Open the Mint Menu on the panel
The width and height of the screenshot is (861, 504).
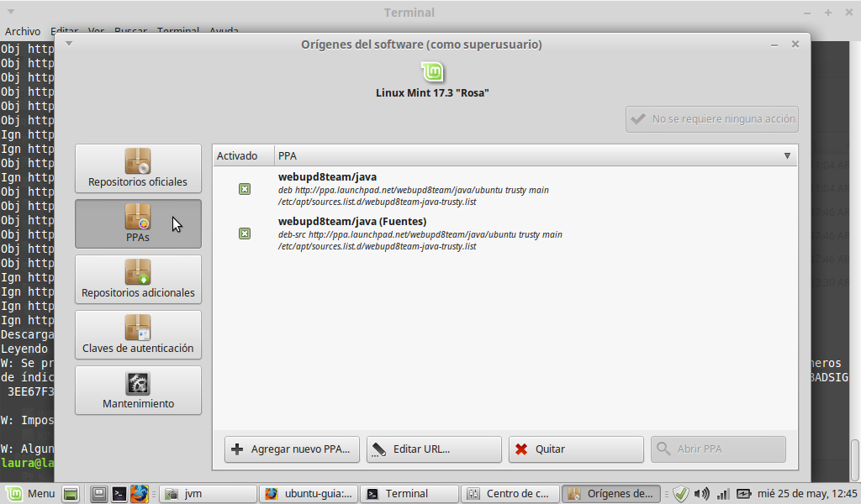(31, 494)
